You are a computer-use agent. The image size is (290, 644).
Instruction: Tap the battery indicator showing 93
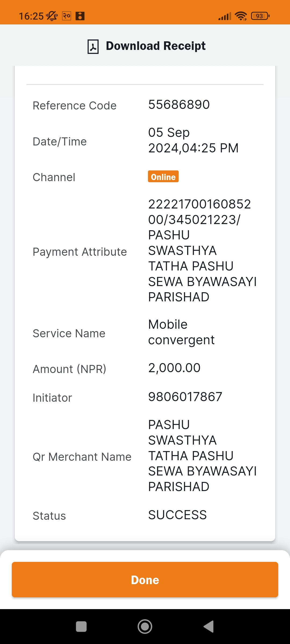(260, 16)
